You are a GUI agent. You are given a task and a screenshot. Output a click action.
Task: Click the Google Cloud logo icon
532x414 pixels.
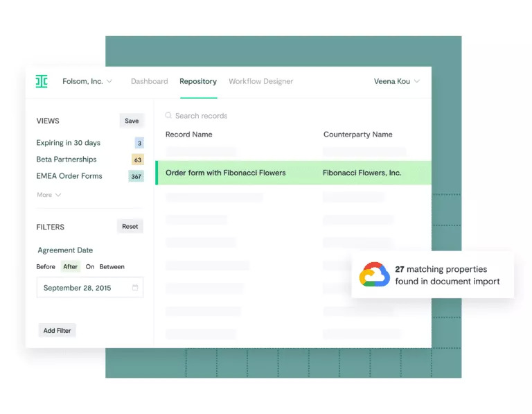[x=375, y=275]
